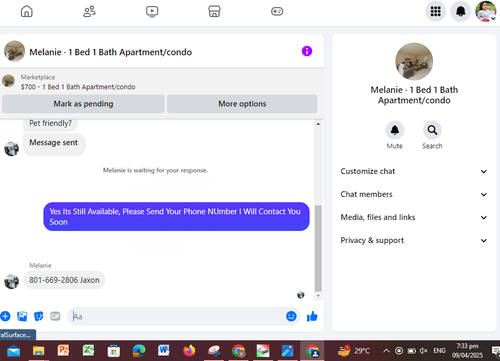Open Photos app in taskbar
Image resolution: width=500 pixels, height=361 pixels.
(287, 351)
